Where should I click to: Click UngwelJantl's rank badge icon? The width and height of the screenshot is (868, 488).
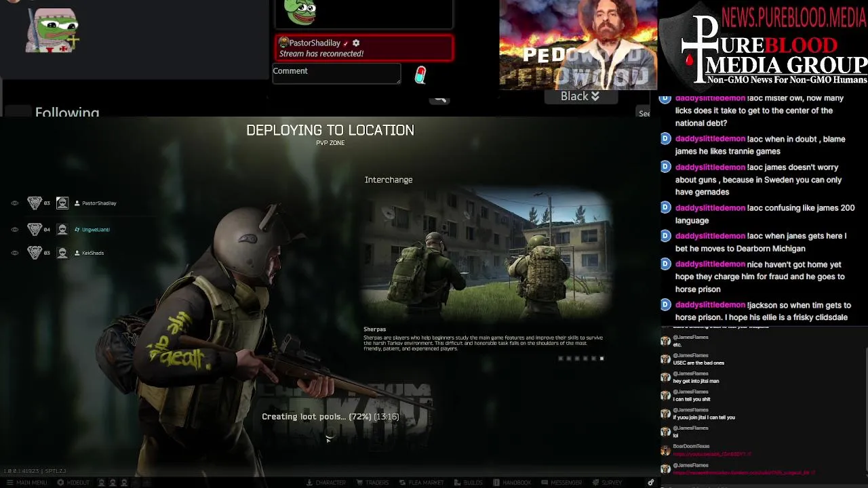coord(34,229)
